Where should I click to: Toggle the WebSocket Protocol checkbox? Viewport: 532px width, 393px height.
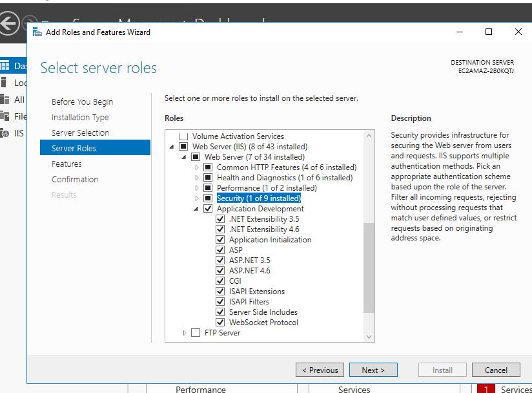[x=221, y=323]
